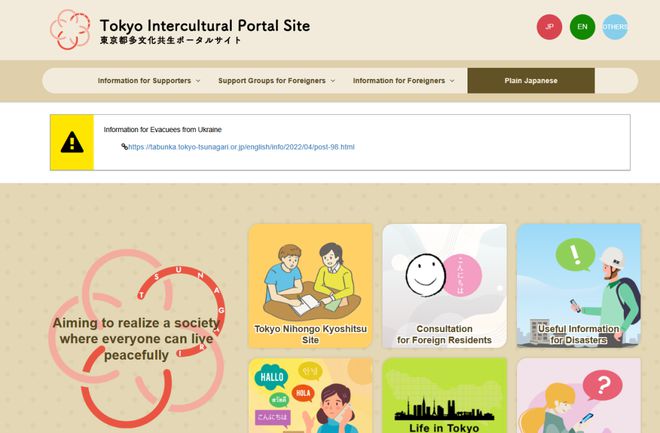Click the Aiming to realize a society slogan
The width and height of the screenshot is (660, 433).
[136, 339]
